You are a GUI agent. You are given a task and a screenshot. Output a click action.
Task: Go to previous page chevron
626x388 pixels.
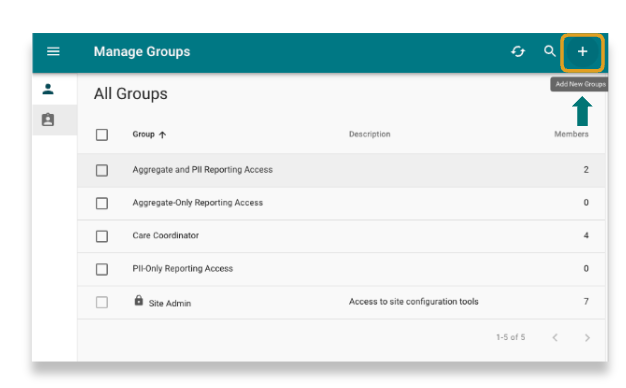click(x=555, y=338)
